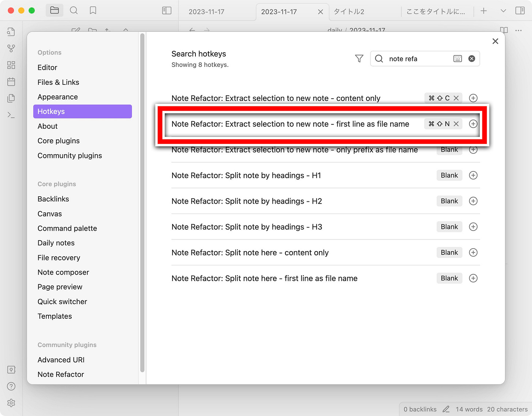Open settings gear in left ribbon
The image size is (532, 416).
pos(11,403)
